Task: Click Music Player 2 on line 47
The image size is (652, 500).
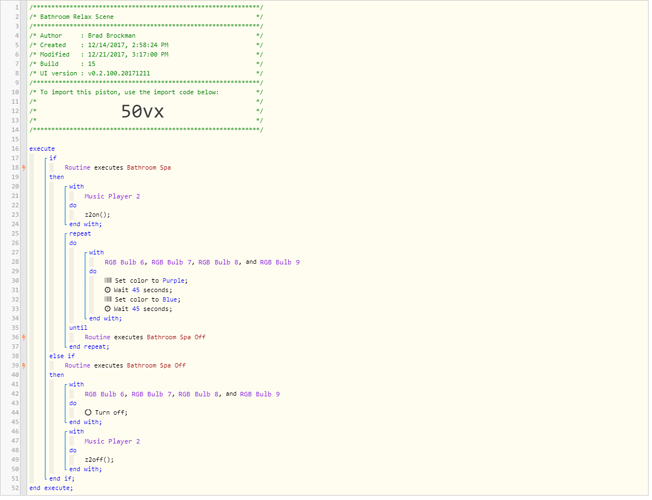Action: click(x=112, y=441)
